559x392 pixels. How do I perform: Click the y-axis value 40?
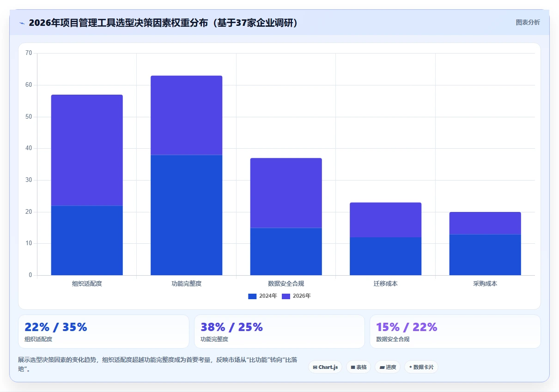[x=29, y=148]
